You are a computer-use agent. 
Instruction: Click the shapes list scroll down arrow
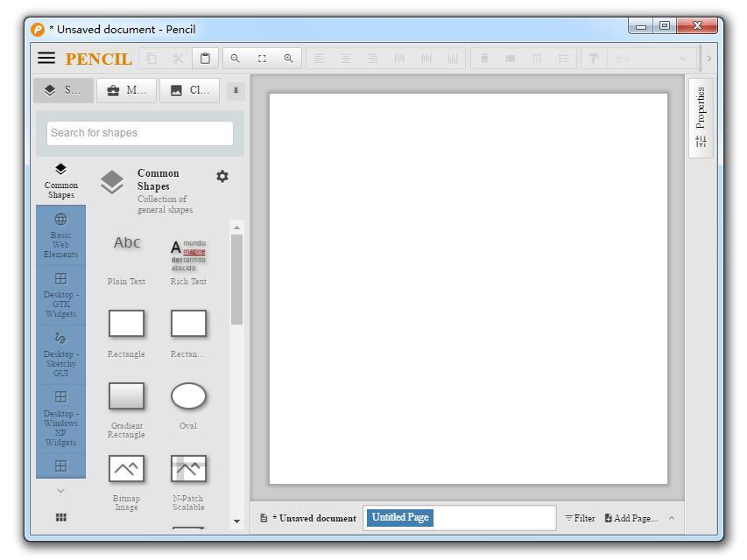click(236, 521)
